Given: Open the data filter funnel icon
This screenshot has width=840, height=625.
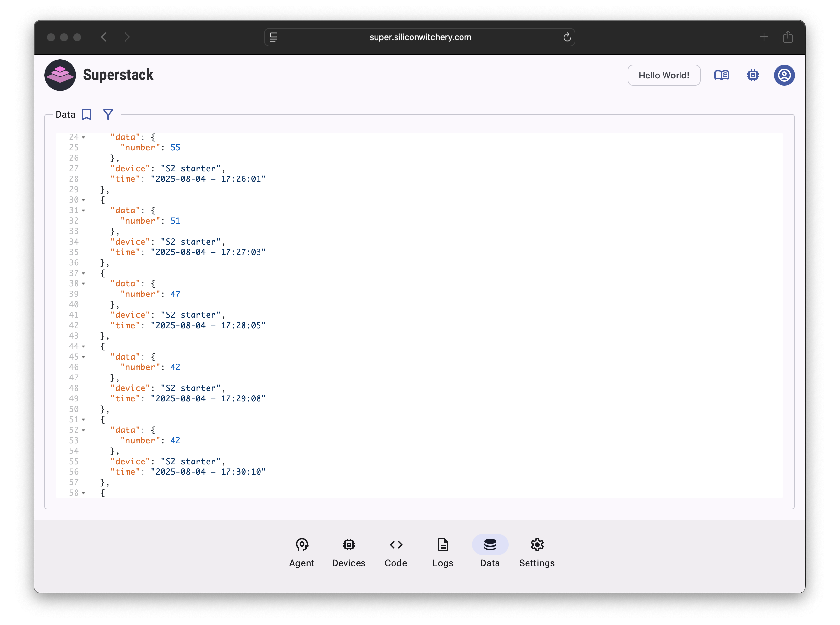Looking at the screenshot, I should pyautogui.click(x=108, y=114).
